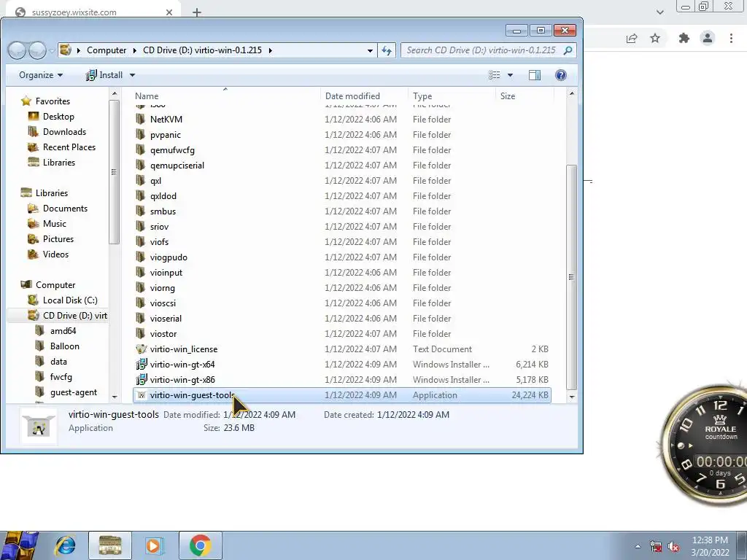Click the qemufwcfg folder icon
Viewport: 747px width, 560px height.
click(x=141, y=150)
